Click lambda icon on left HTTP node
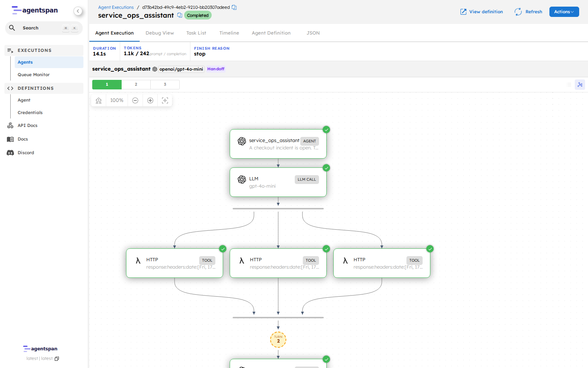This screenshot has width=588, height=368. click(x=138, y=261)
